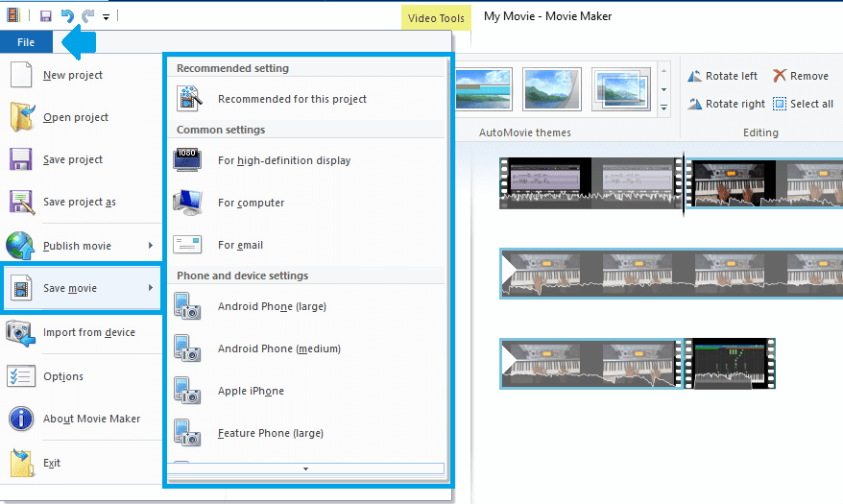The width and height of the screenshot is (843, 504).
Task: Click the Open project folder icon
Action: (21, 117)
